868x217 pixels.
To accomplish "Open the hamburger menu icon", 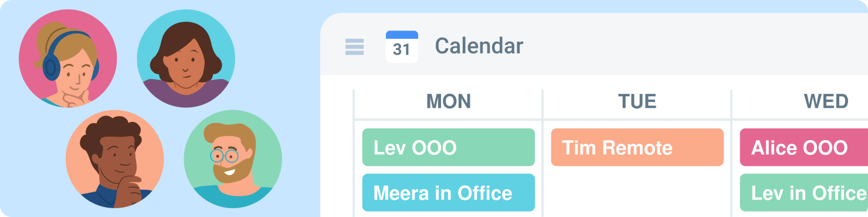I will 354,47.
